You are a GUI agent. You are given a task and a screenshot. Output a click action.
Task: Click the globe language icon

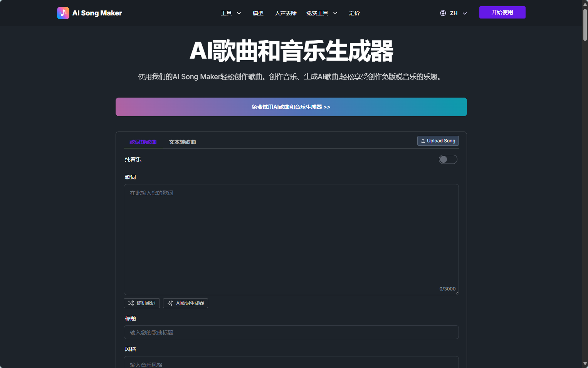tap(443, 13)
